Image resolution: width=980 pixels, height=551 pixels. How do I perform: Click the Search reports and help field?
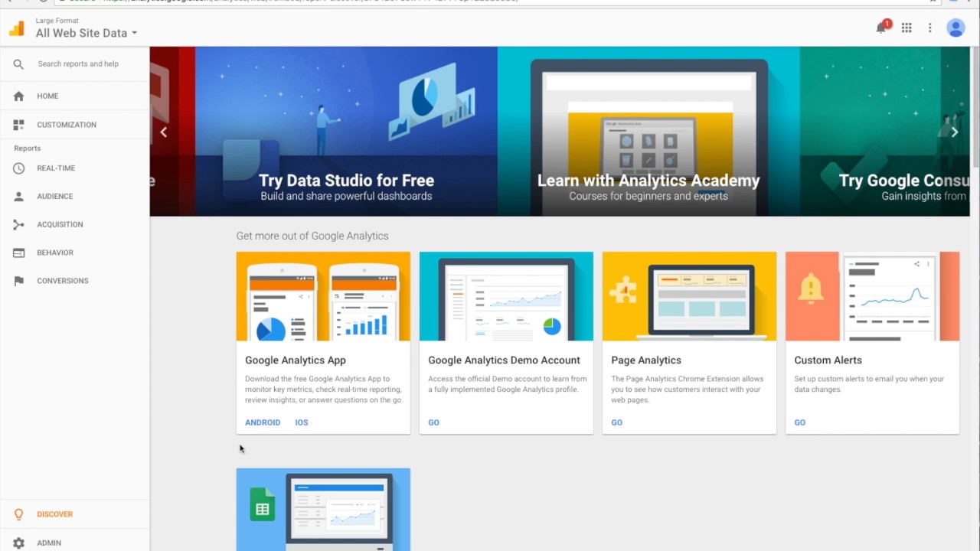click(78, 64)
